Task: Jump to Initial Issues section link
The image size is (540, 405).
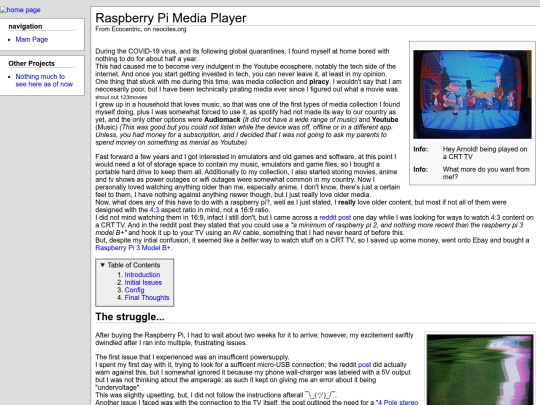Action: [x=143, y=282]
